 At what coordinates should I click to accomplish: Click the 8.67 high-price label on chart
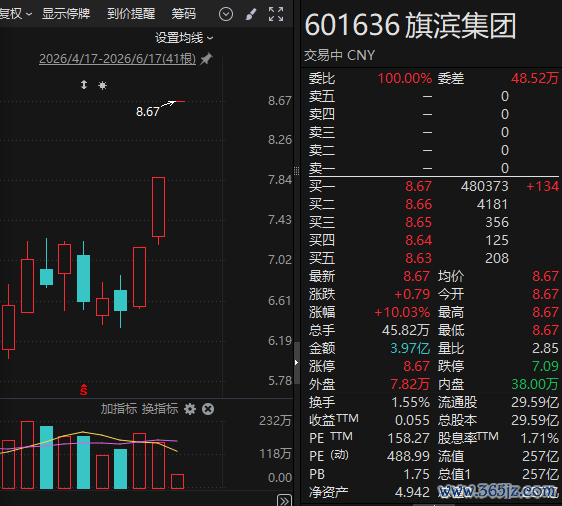(148, 112)
